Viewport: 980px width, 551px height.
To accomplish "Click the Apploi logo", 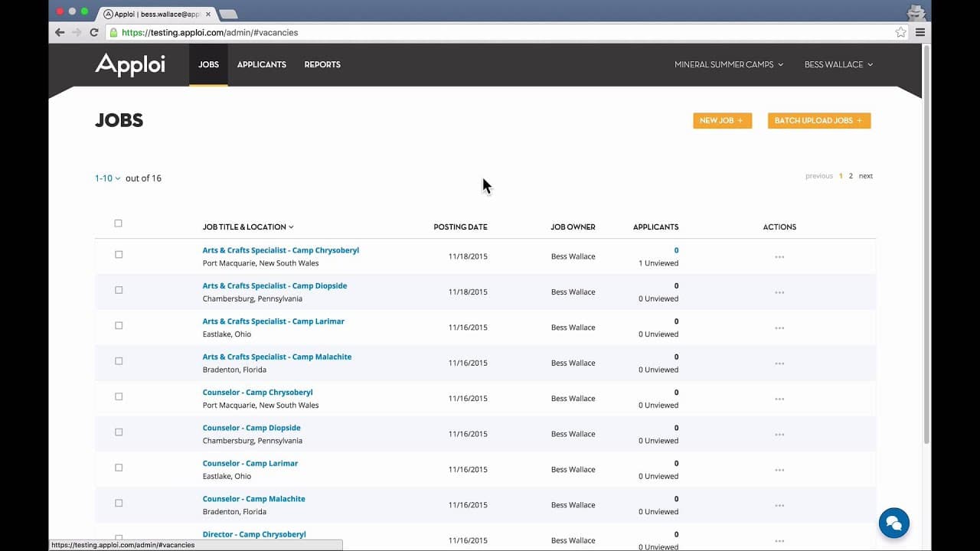I will [x=130, y=65].
